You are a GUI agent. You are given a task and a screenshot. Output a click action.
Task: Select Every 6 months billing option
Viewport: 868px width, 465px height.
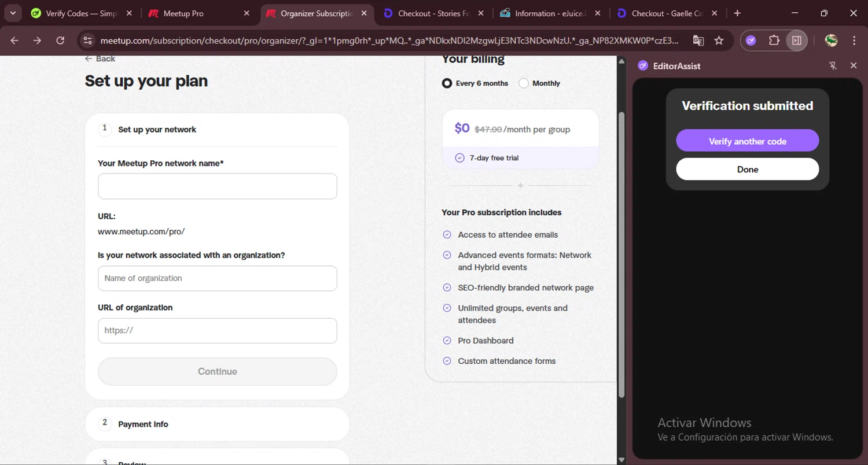447,83
